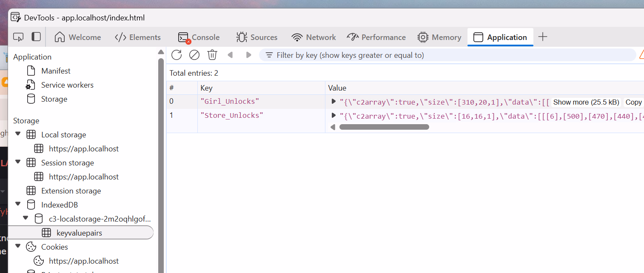Toggle the device emulation icon
This screenshot has height=273, width=644.
(x=36, y=37)
